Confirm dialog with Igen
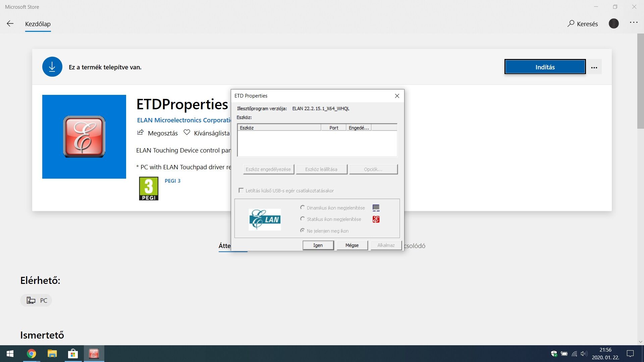644x362 pixels. point(318,245)
